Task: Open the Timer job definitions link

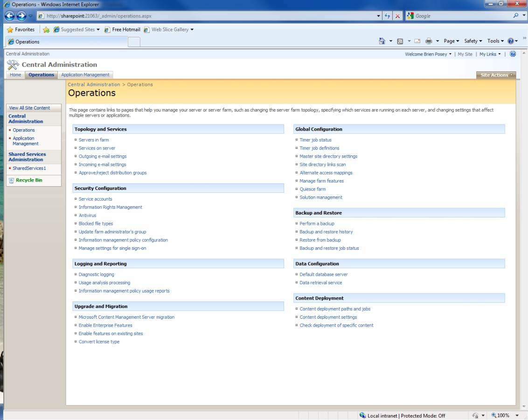Action: point(320,148)
